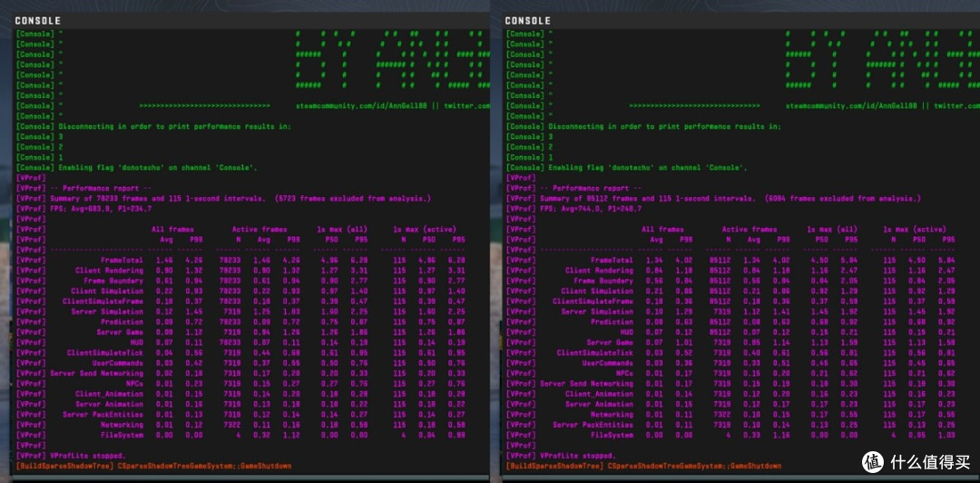
Task: Click 'Server Game' label in right console
Action: point(610,342)
